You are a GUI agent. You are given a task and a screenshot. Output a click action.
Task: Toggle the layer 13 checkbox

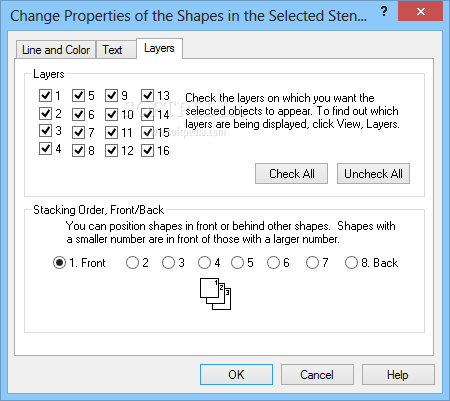coord(147,95)
